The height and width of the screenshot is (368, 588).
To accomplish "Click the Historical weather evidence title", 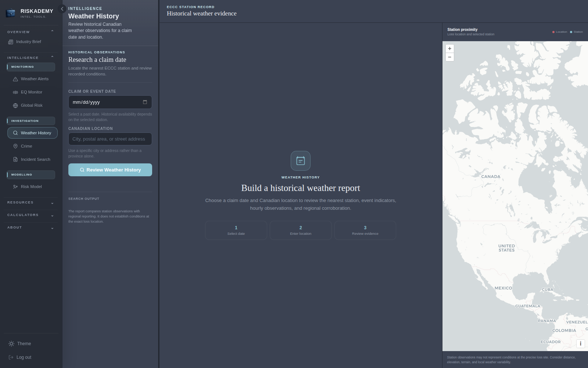I will point(202,14).
